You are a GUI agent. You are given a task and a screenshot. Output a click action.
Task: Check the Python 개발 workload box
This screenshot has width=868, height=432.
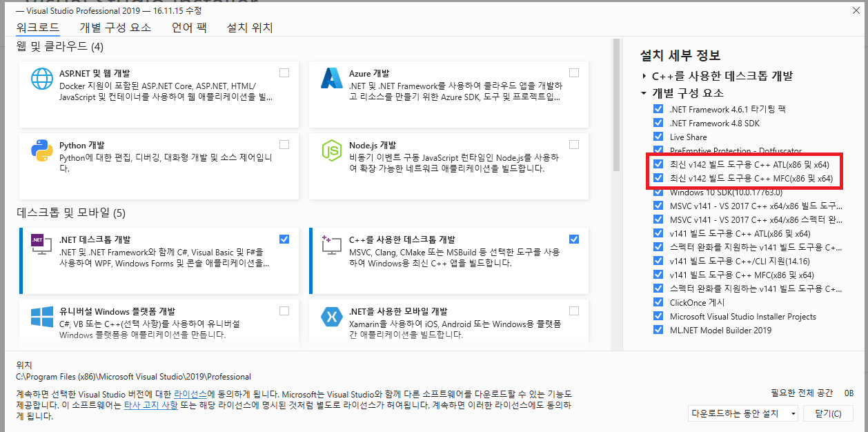click(x=284, y=144)
